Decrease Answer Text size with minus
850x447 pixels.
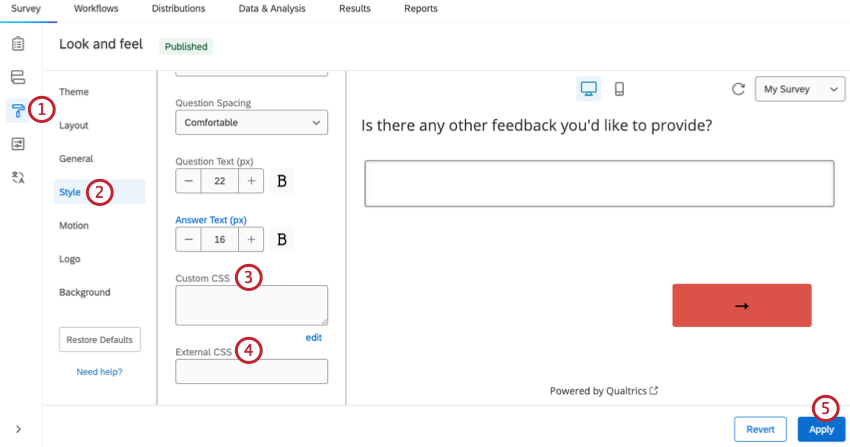pos(189,240)
